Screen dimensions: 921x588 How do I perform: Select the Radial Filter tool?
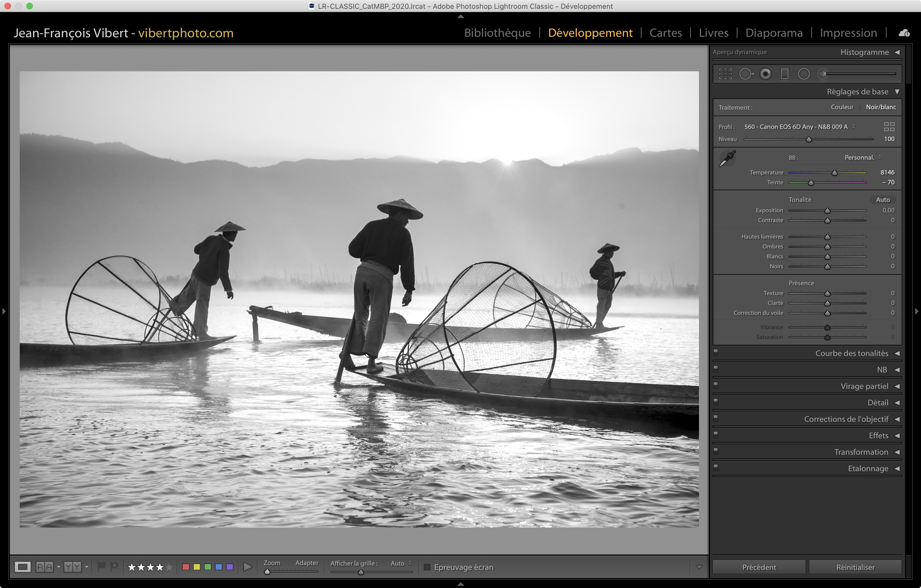coord(804,74)
